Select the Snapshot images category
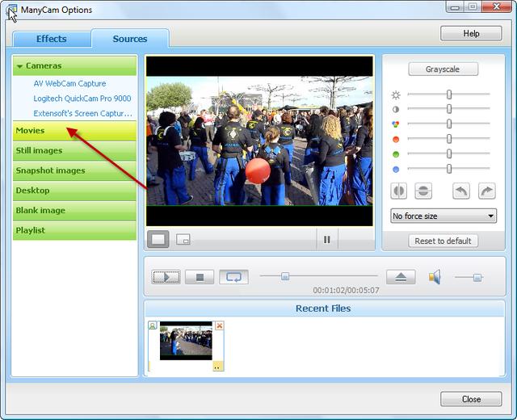The width and height of the screenshot is (517, 420). coord(74,170)
